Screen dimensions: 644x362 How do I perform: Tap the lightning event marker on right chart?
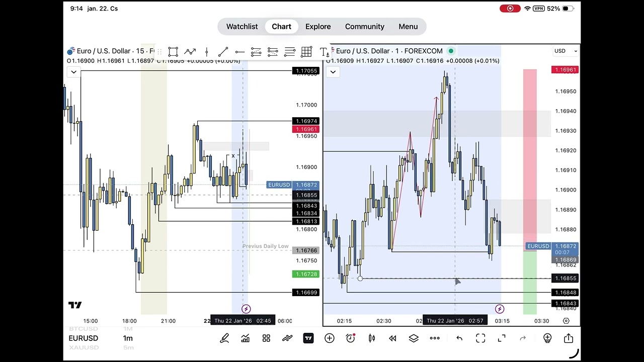click(500, 309)
